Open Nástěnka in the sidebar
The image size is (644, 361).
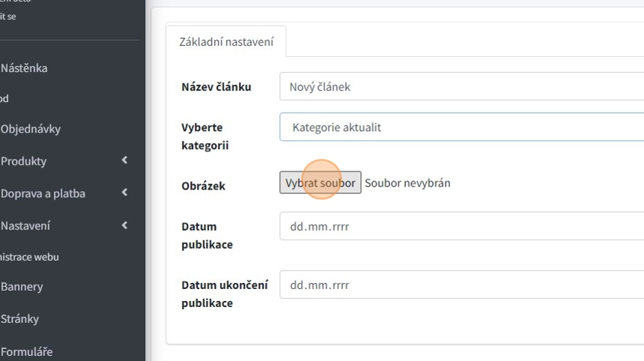(24, 68)
